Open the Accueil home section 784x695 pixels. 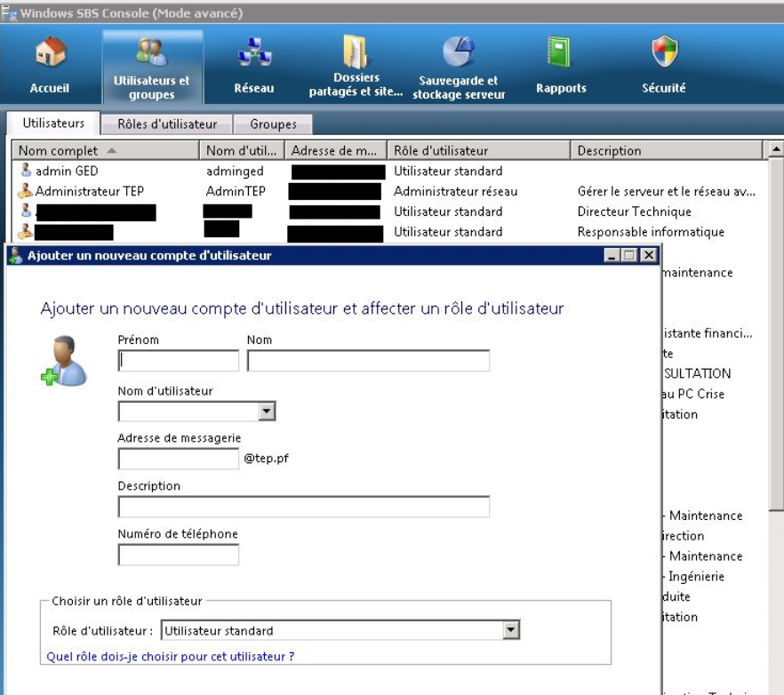pyautogui.click(x=50, y=66)
